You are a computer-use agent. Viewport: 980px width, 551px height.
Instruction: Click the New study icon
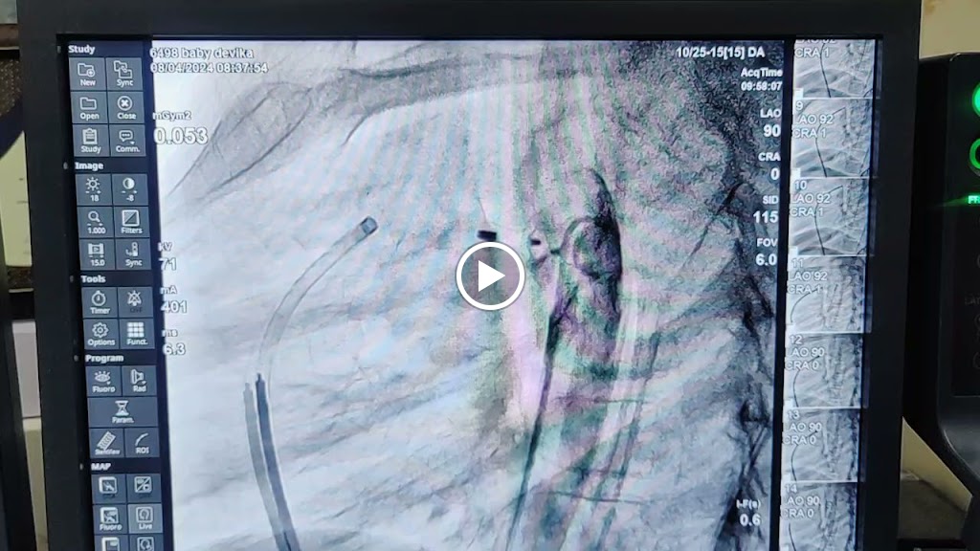87,74
